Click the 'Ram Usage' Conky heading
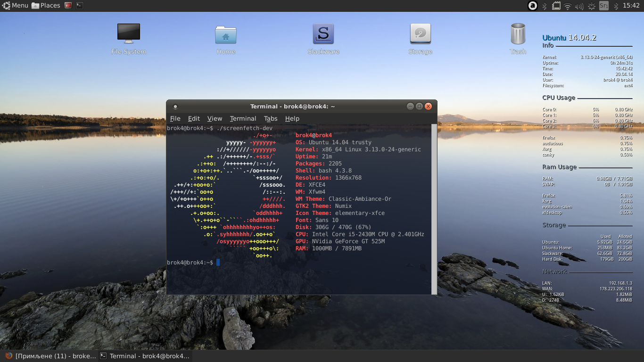Screen dimensions: 644x362 [x=559, y=167]
